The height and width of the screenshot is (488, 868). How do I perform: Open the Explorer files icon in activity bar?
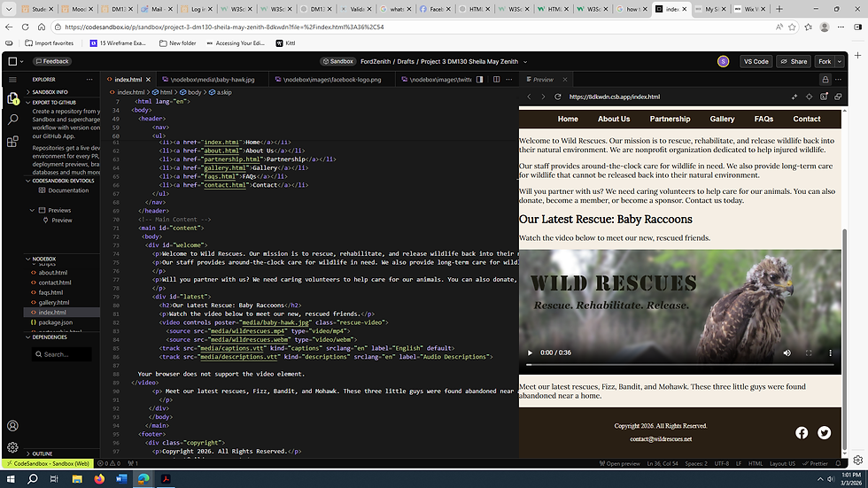12,99
